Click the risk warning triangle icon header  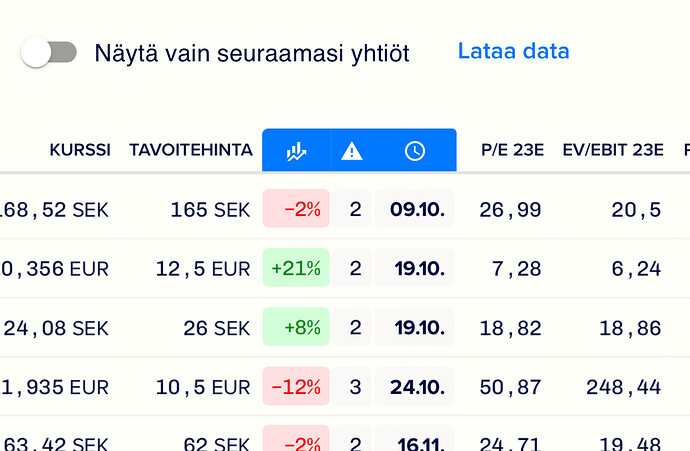tap(352, 151)
